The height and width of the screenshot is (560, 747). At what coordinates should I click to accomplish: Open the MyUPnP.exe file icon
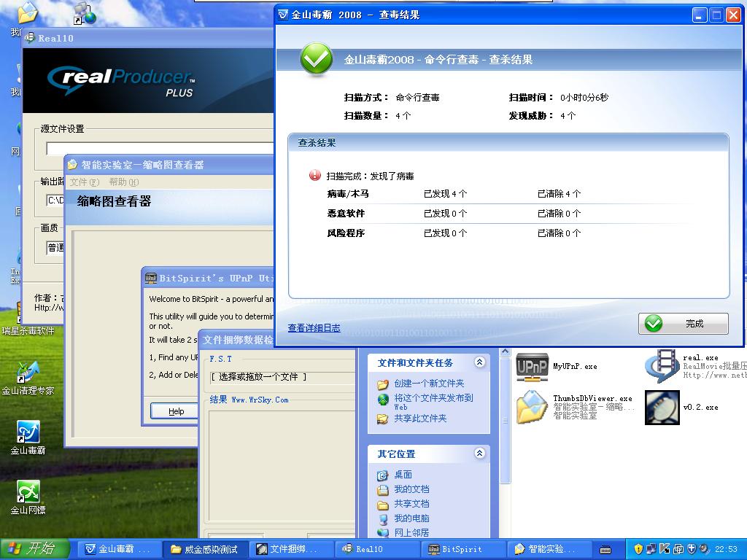tap(532, 367)
